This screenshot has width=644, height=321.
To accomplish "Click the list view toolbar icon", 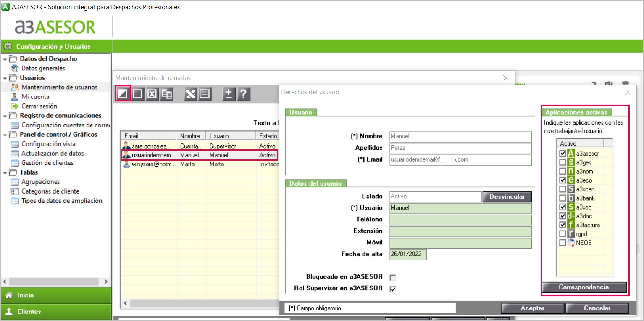I will point(205,93).
